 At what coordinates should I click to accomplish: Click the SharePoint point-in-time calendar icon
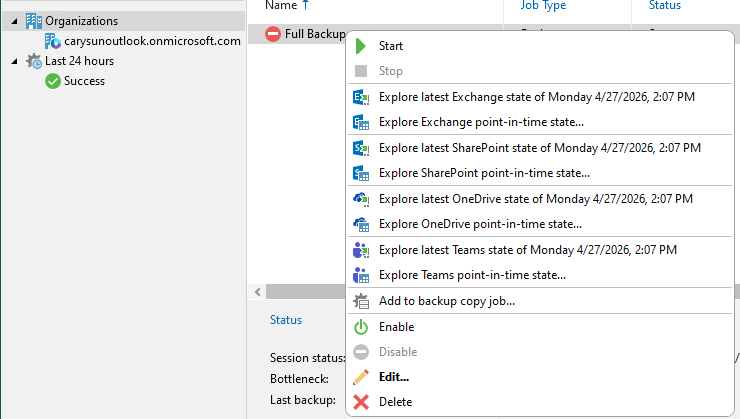[x=361, y=173]
